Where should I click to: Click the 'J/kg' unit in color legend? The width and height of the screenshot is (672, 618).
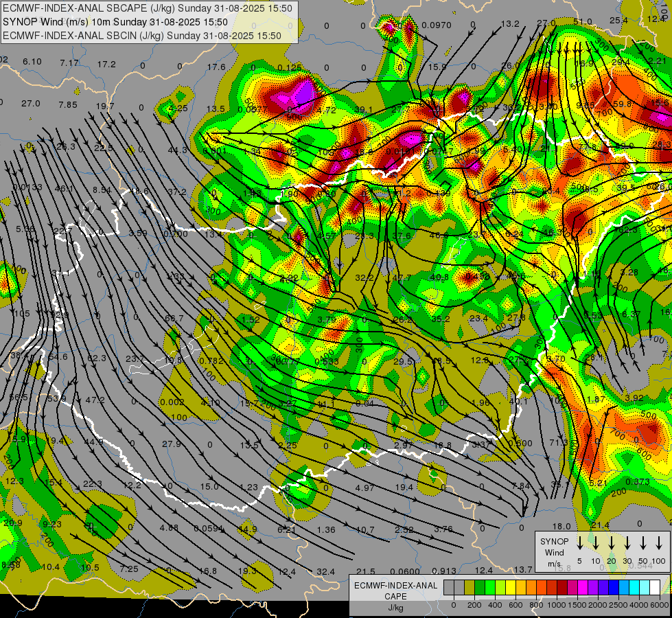[395, 608]
